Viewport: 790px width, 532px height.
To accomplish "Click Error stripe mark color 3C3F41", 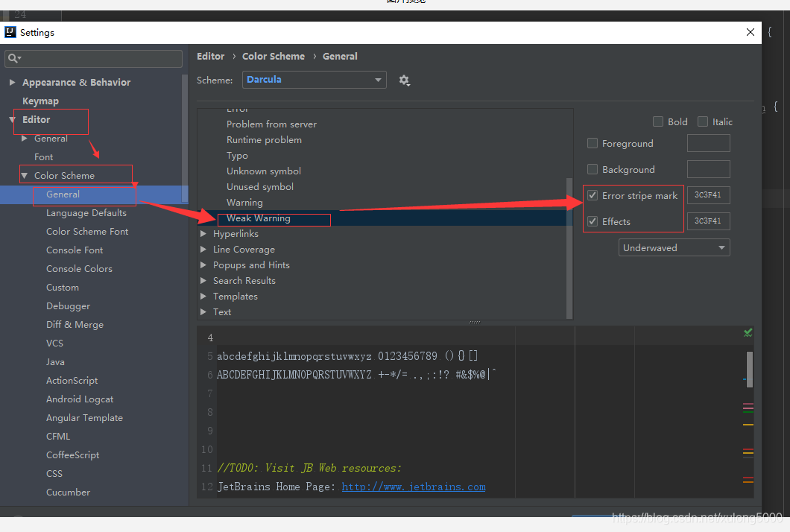I will click(708, 195).
